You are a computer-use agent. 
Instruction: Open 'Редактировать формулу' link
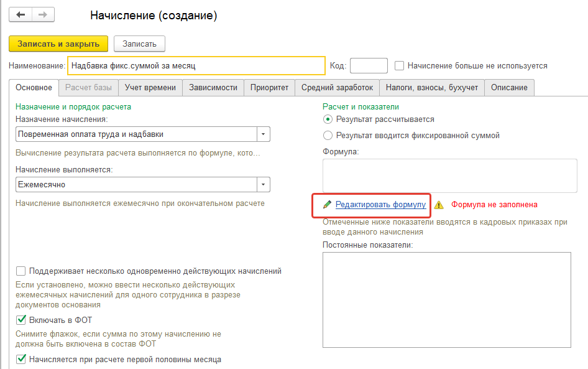pyautogui.click(x=380, y=205)
